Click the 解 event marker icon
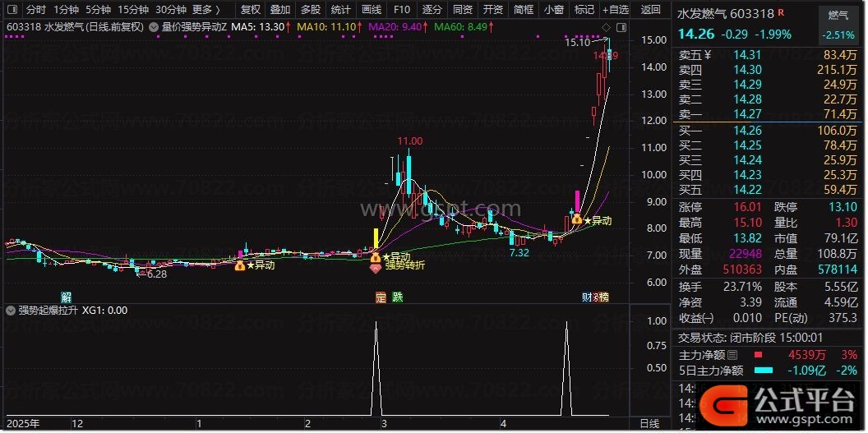Viewport: 868px width, 433px height. pyautogui.click(x=66, y=297)
